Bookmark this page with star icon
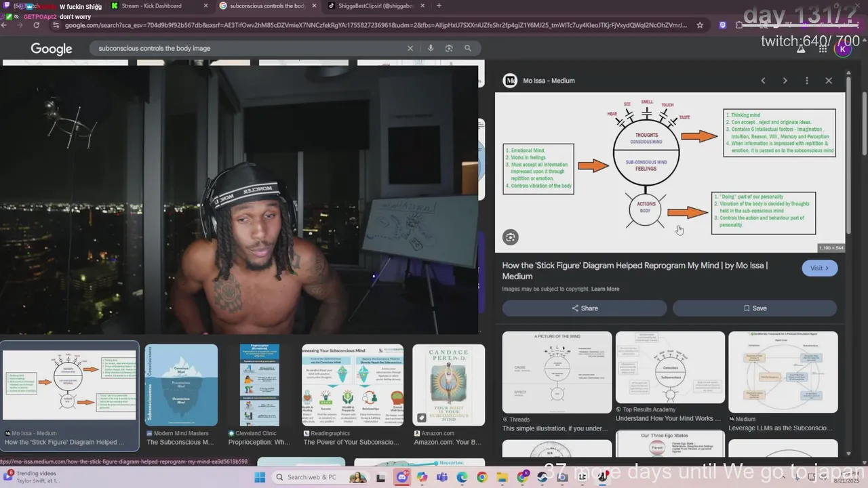The image size is (868, 488). click(x=701, y=25)
